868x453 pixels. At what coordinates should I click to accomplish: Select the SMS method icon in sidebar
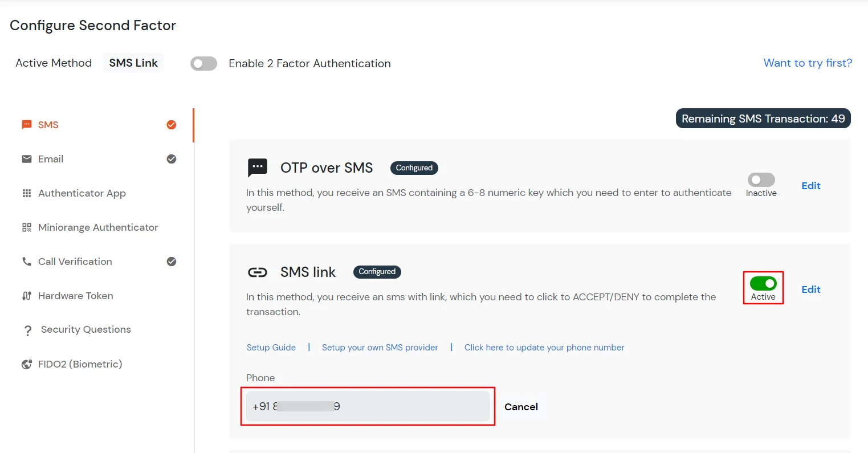26,124
